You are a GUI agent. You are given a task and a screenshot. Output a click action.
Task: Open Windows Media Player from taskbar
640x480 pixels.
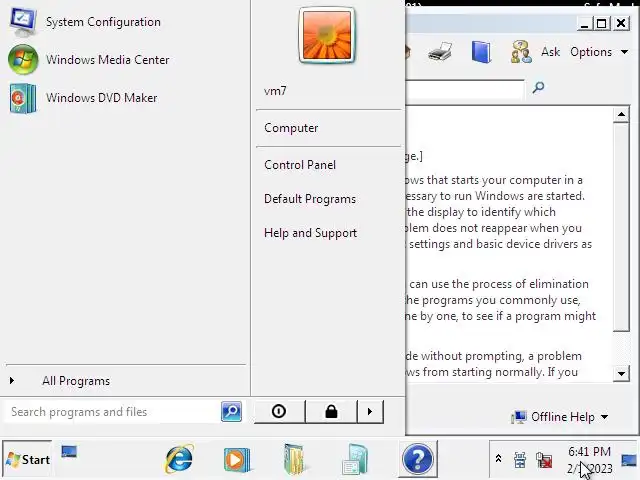click(x=237, y=460)
